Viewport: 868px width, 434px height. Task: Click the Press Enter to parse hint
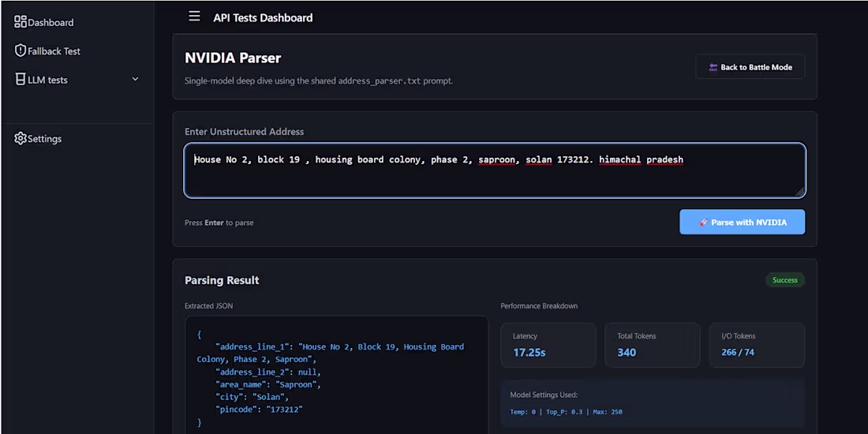219,223
